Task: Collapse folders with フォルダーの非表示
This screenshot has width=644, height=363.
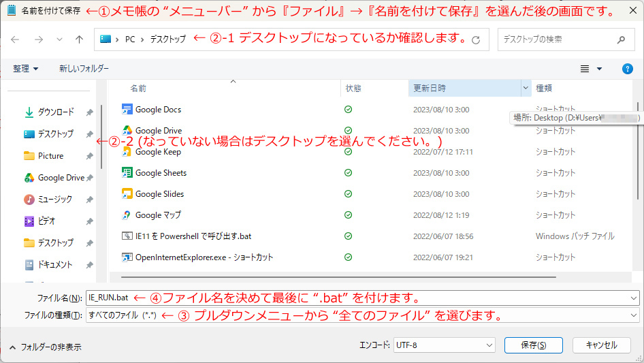Action: point(45,347)
